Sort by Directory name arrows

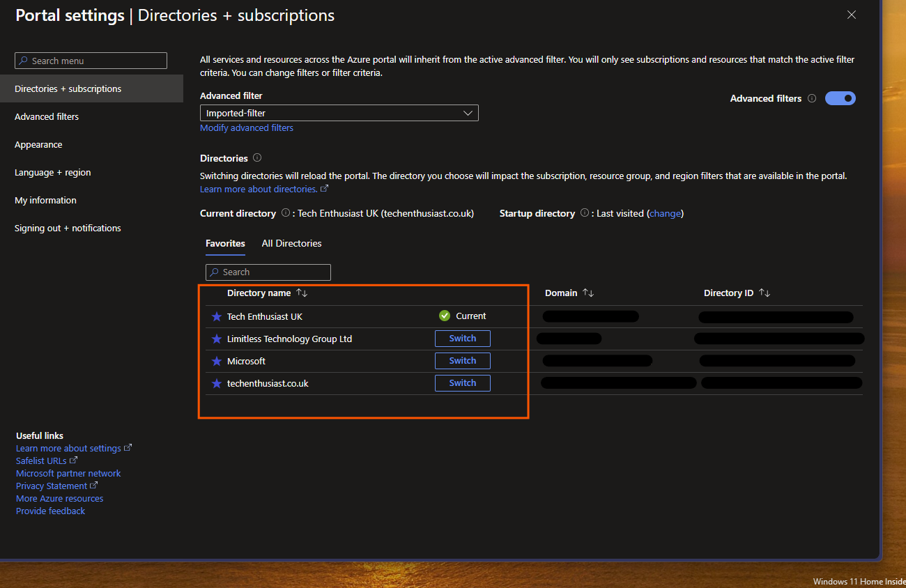coord(302,293)
